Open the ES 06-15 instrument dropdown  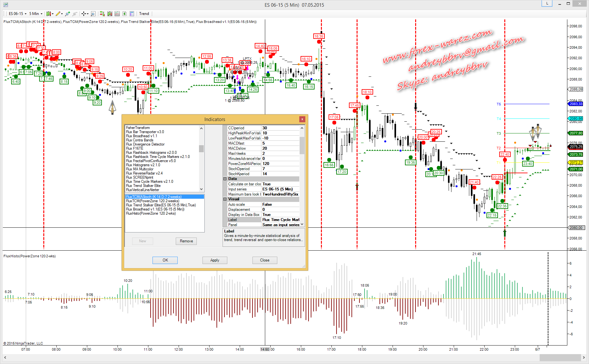click(18, 14)
